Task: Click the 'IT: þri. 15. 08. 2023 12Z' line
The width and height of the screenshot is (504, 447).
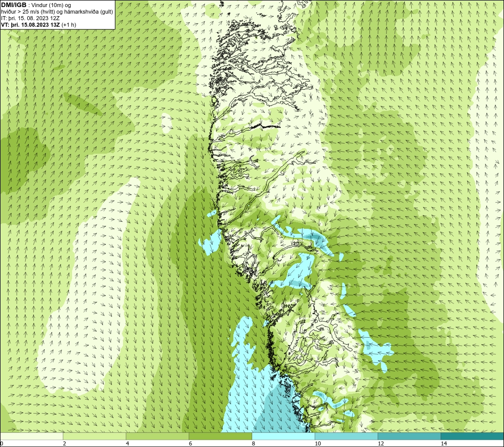Action: [x=30, y=18]
